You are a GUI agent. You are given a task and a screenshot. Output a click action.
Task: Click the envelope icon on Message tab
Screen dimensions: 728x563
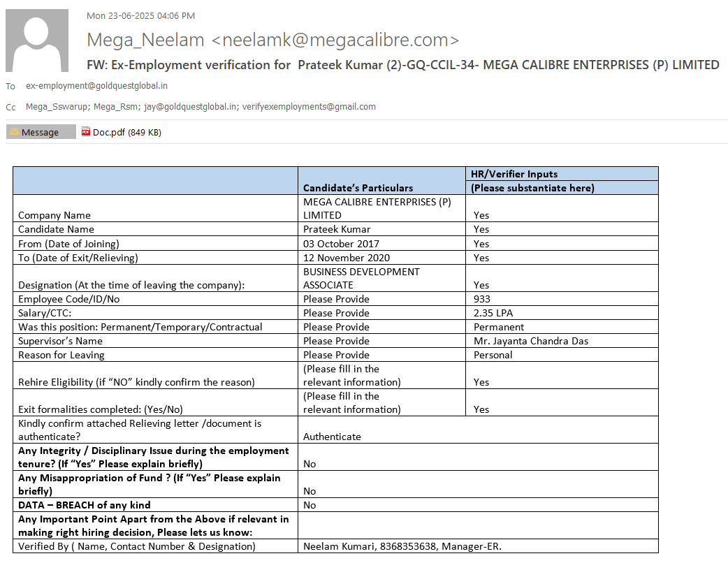[15, 132]
